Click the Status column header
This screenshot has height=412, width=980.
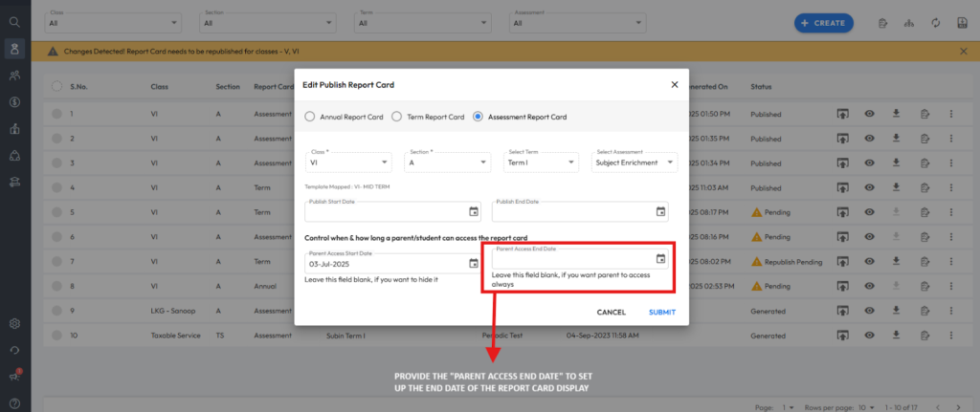coord(761,86)
